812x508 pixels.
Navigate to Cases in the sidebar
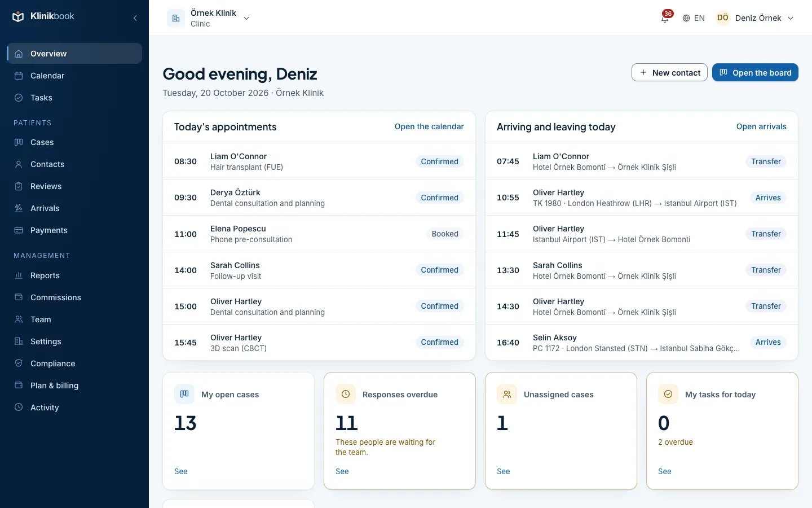[x=74, y=142]
